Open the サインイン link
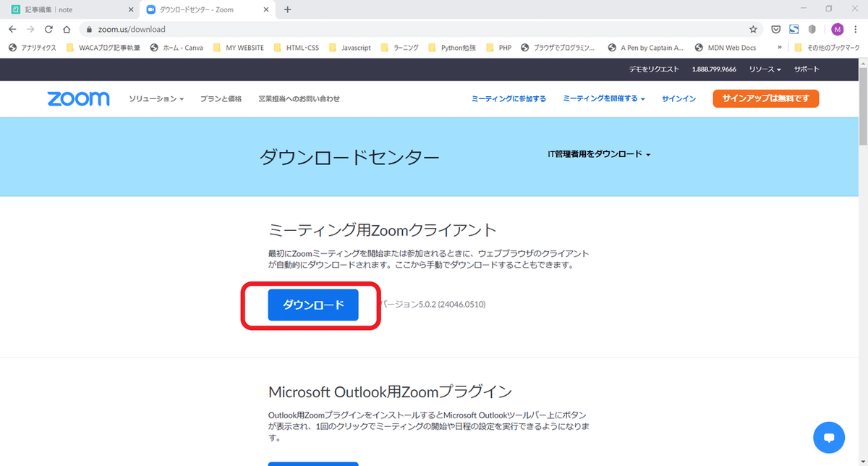The height and width of the screenshot is (466, 868). click(x=678, y=98)
